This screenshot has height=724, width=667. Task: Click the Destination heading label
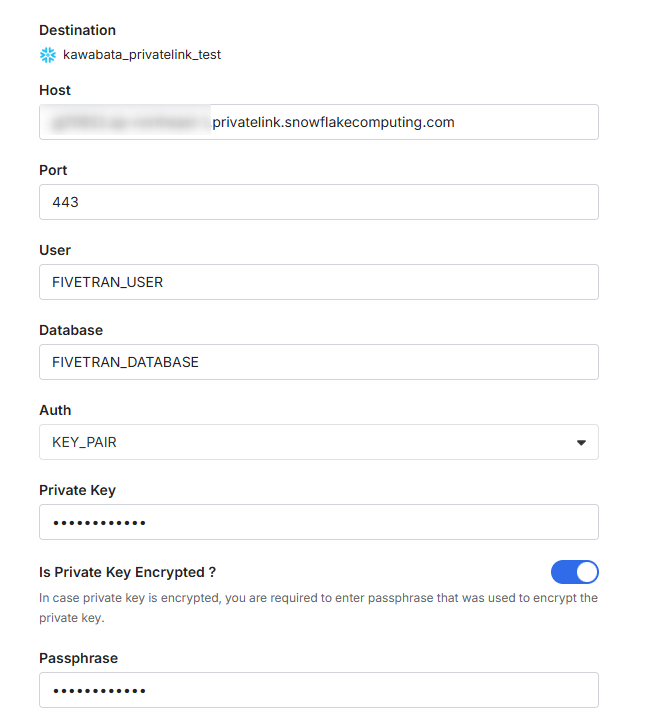[x=77, y=30]
